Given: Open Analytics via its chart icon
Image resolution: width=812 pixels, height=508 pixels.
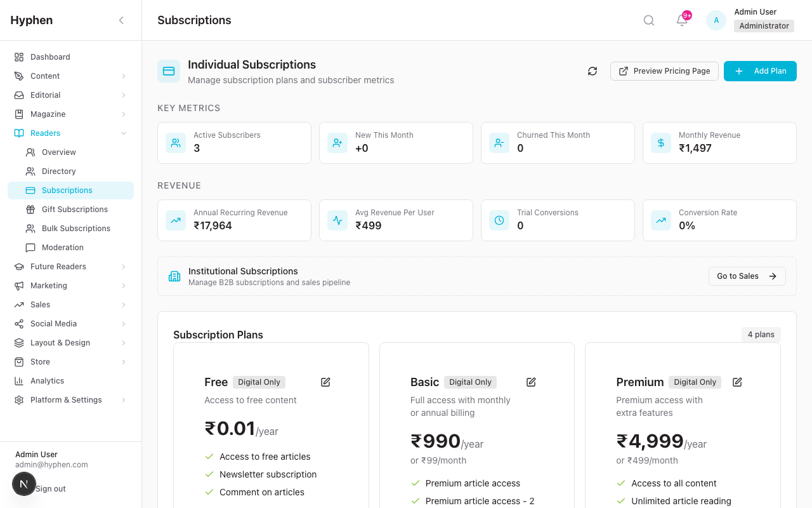Looking at the screenshot, I should tap(18, 380).
